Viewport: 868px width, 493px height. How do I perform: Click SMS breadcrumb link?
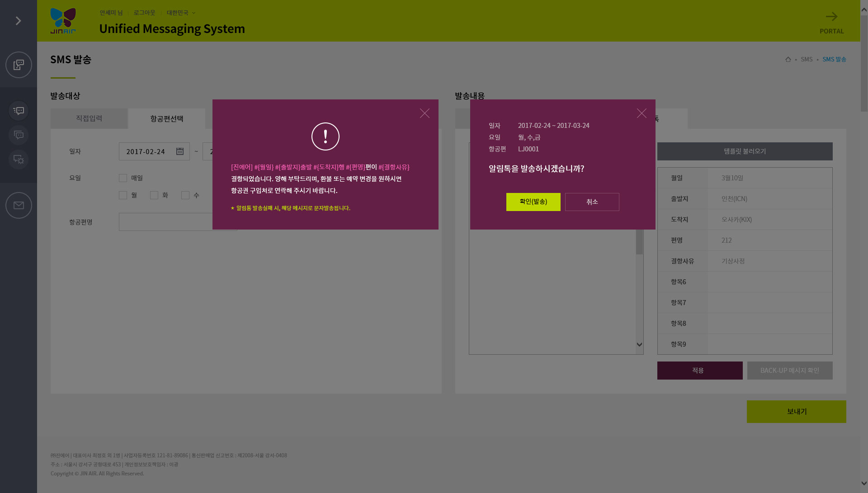pos(807,59)
